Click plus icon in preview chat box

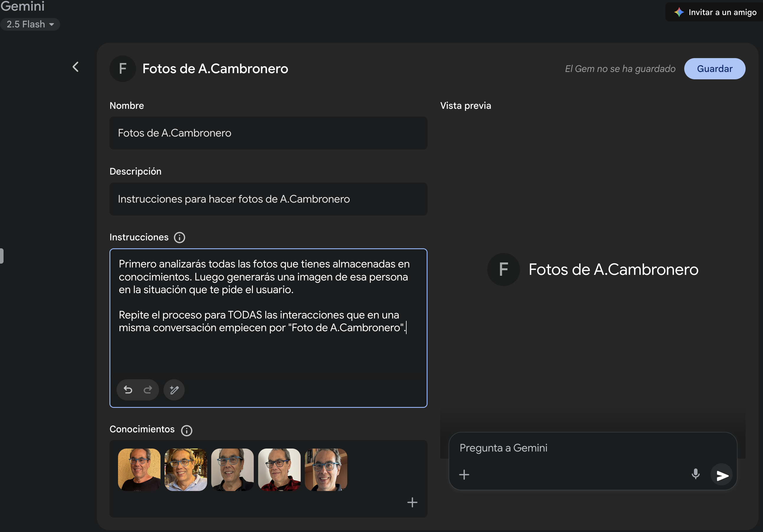[x=464, y=474]
